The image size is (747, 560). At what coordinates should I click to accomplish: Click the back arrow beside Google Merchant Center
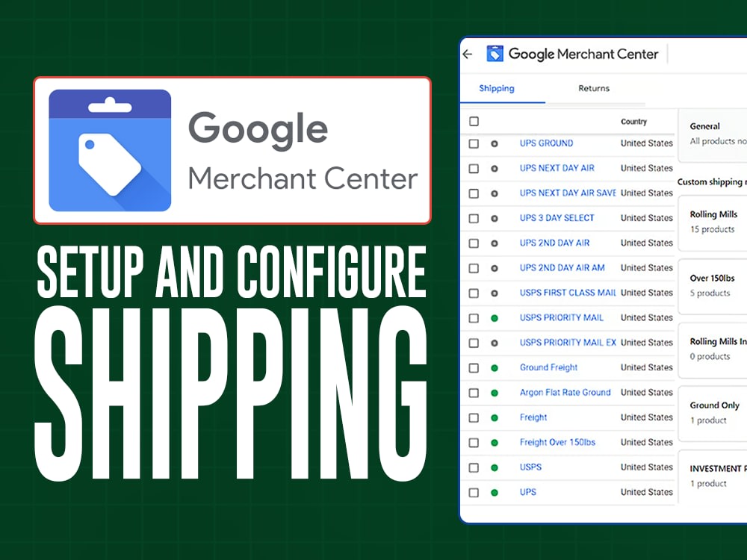(468, 55)
